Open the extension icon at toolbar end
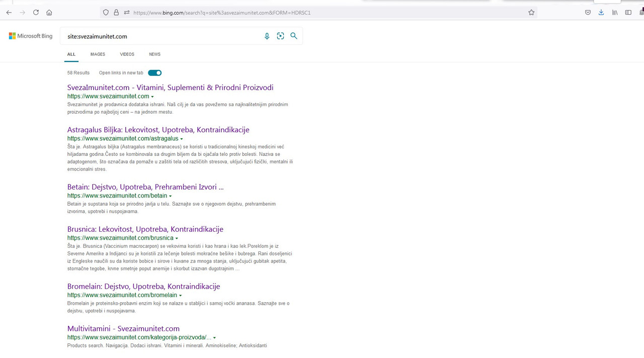This screenshot has height=358, width=644. point(641,13)
